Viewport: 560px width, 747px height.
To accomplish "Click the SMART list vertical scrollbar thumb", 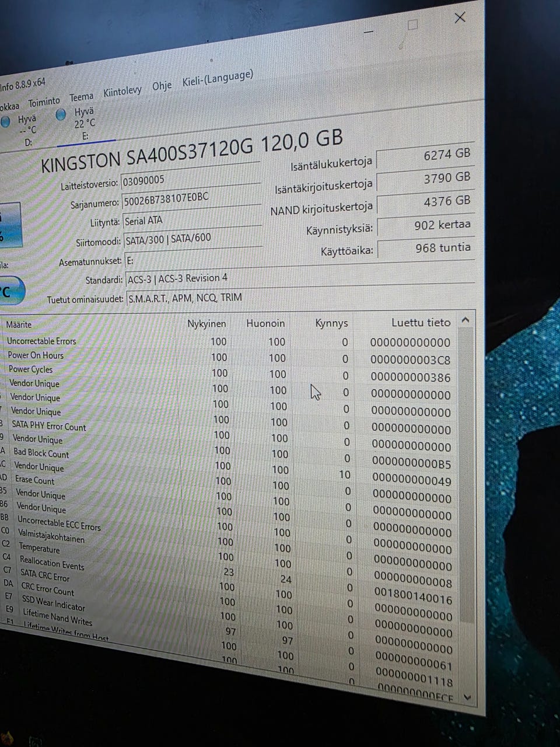I will [466, 476].
